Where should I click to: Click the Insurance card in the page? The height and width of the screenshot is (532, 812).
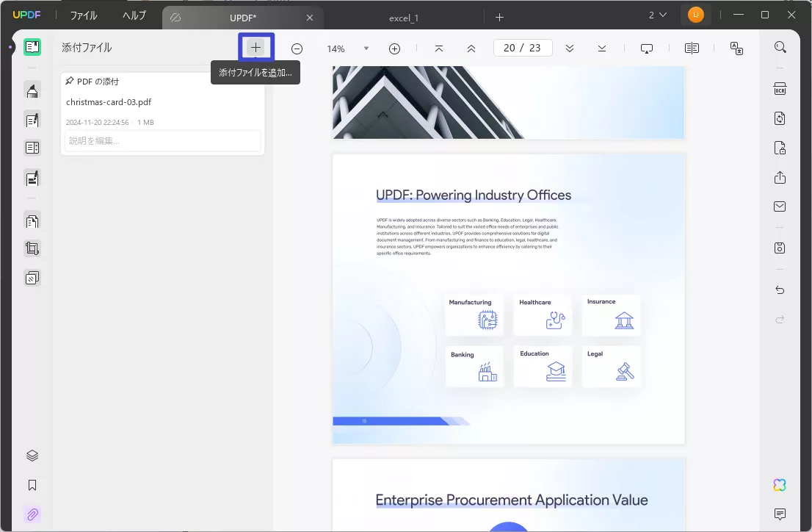pyautogui.click(x=611, y=314)
